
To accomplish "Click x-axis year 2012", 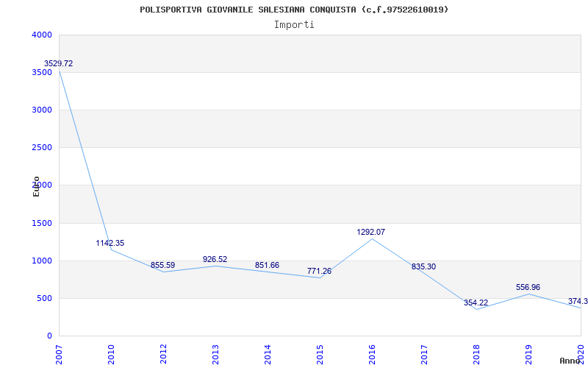I will pyautogui.click(x=163, y=354).
